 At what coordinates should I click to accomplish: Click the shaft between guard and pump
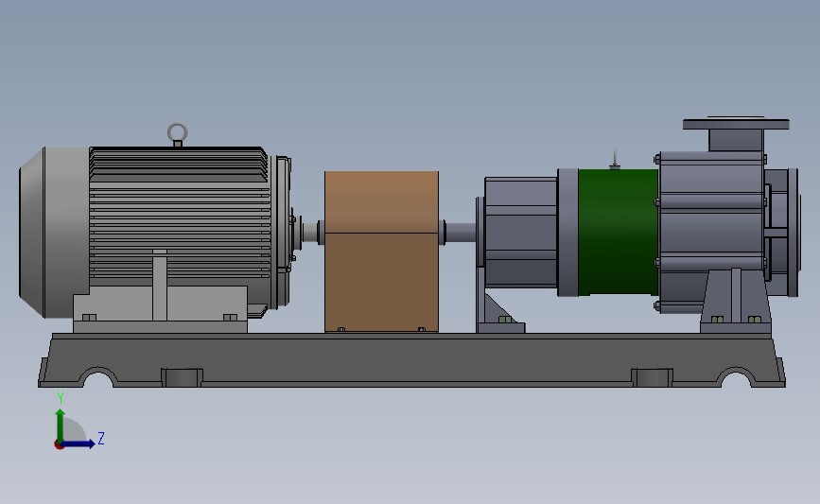[x=460, y=232]
